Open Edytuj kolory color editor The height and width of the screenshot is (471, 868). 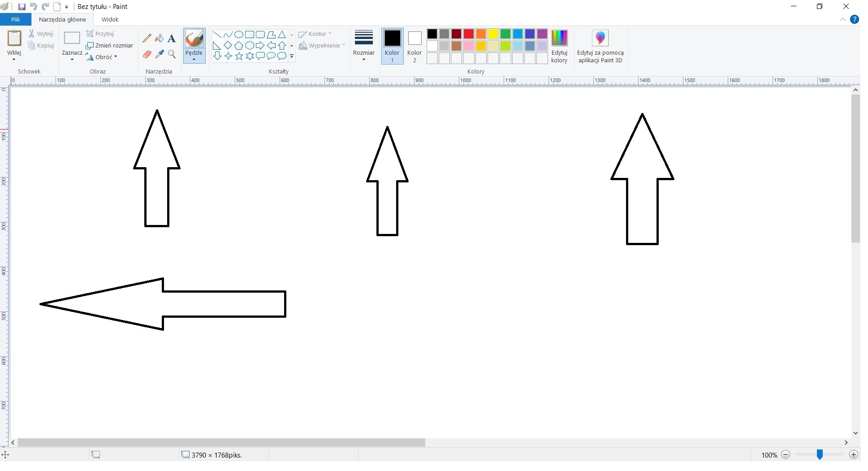[559, 46]
